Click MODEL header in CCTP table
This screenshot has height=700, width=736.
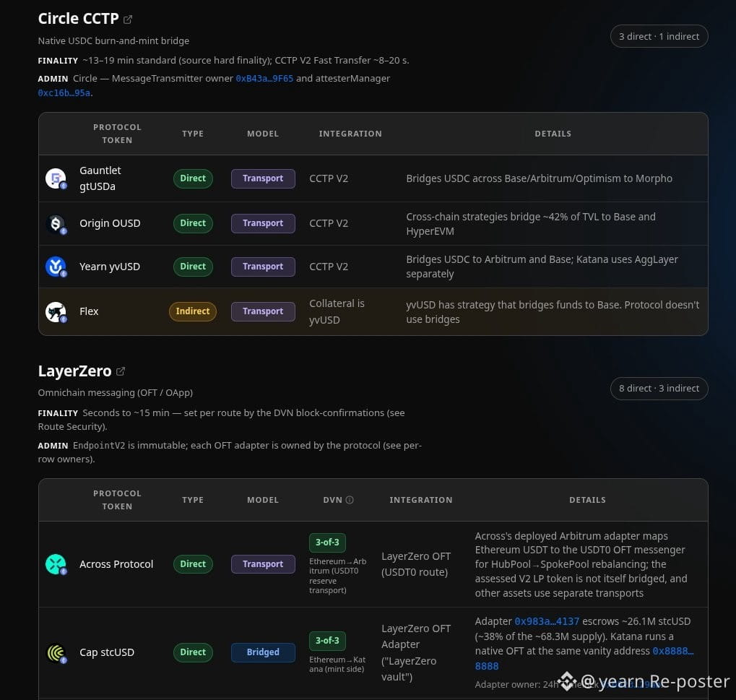coord(263,134)
